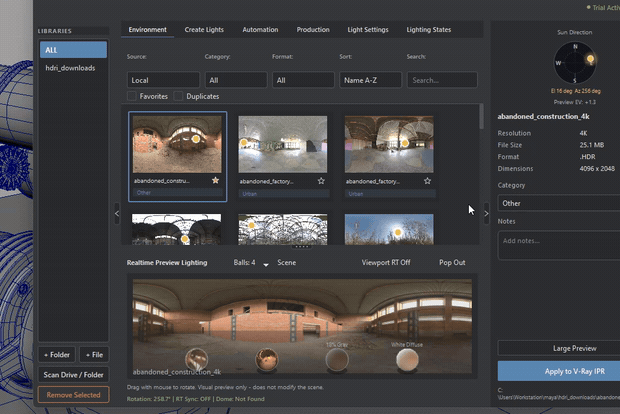Click the Preview EV: +1.3 text
Screen dimensions: 620x414
tap(575, 102)
